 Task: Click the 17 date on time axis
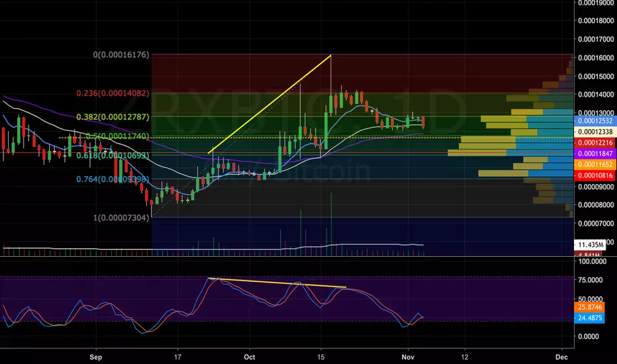tap(178, 357)
